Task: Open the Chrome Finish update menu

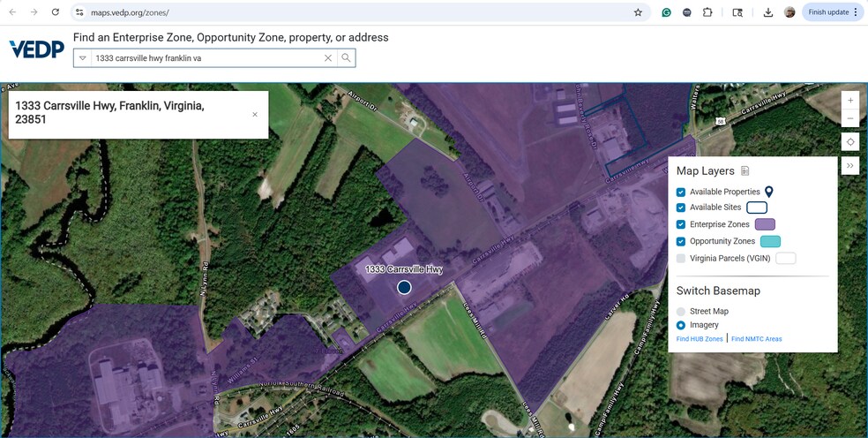Action: pos(833,12)
